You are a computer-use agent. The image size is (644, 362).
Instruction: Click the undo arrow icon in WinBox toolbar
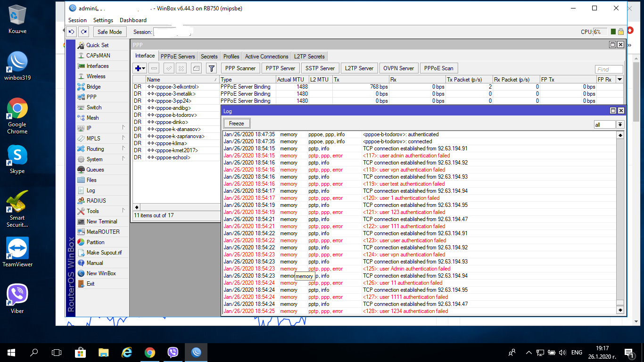pyautogui.click(x=71, y=32)
